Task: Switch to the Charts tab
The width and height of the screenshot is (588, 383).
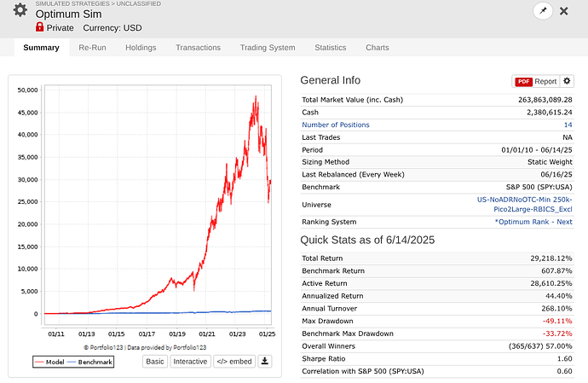Action: [x=378, y=48]
